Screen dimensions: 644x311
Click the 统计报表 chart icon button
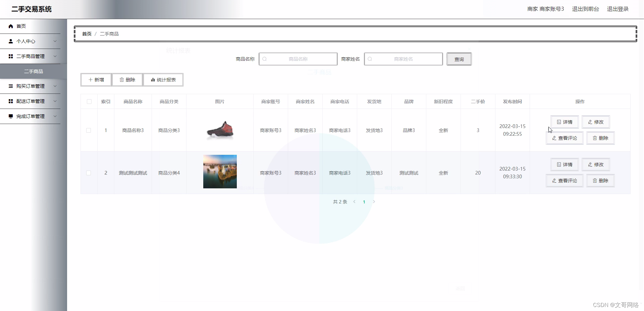(x=153, y=80)
